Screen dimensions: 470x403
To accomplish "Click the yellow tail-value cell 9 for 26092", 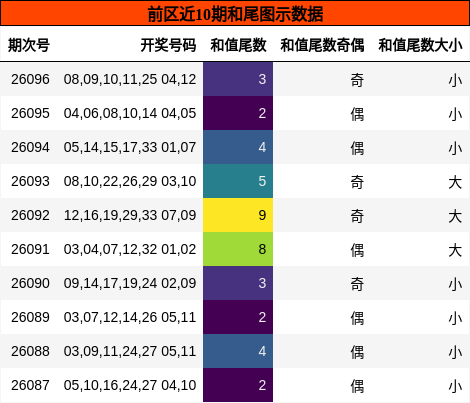I will [x=238, y=215].
